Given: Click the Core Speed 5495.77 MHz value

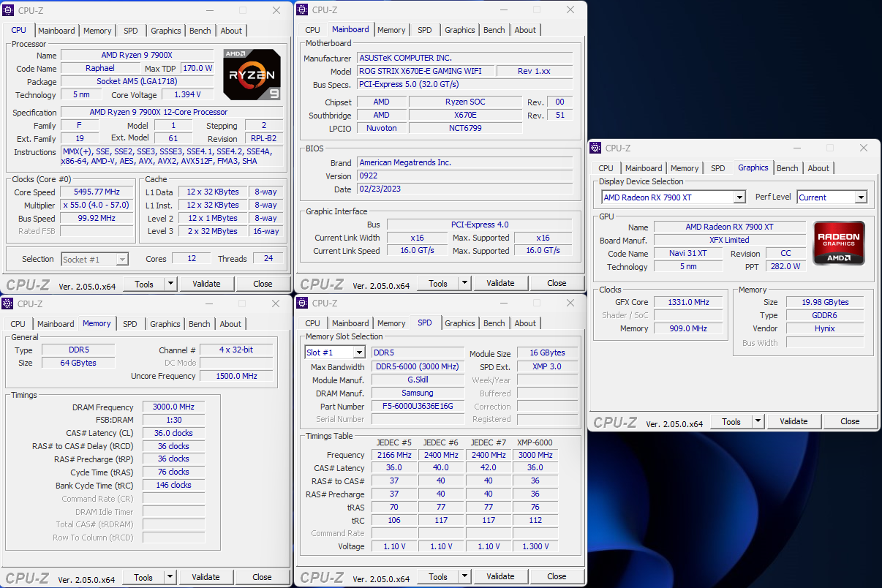Looking at the screenshot, I should tap(97, 192).
